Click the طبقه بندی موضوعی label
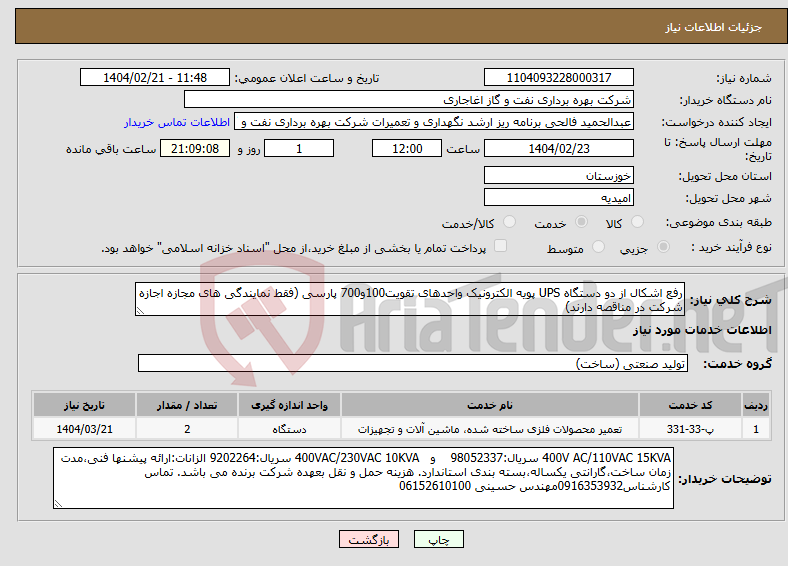Viewport: 788px width, 566px height. point(719,222)
